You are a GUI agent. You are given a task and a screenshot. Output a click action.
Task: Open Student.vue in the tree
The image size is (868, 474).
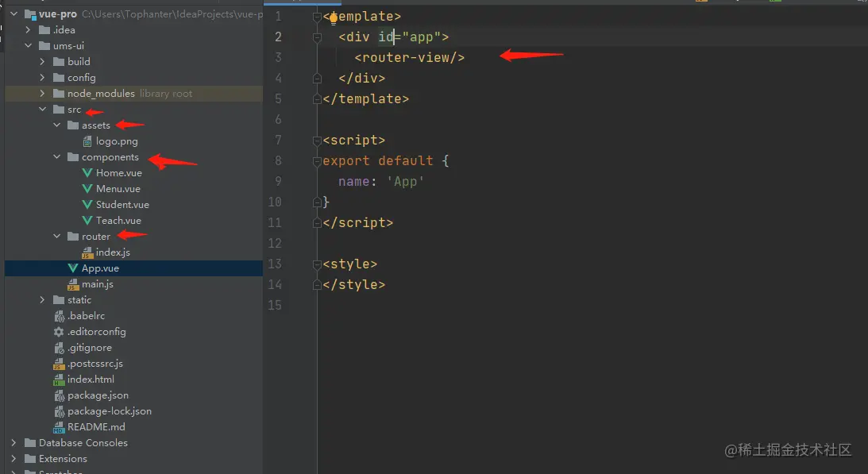[122, 204]
